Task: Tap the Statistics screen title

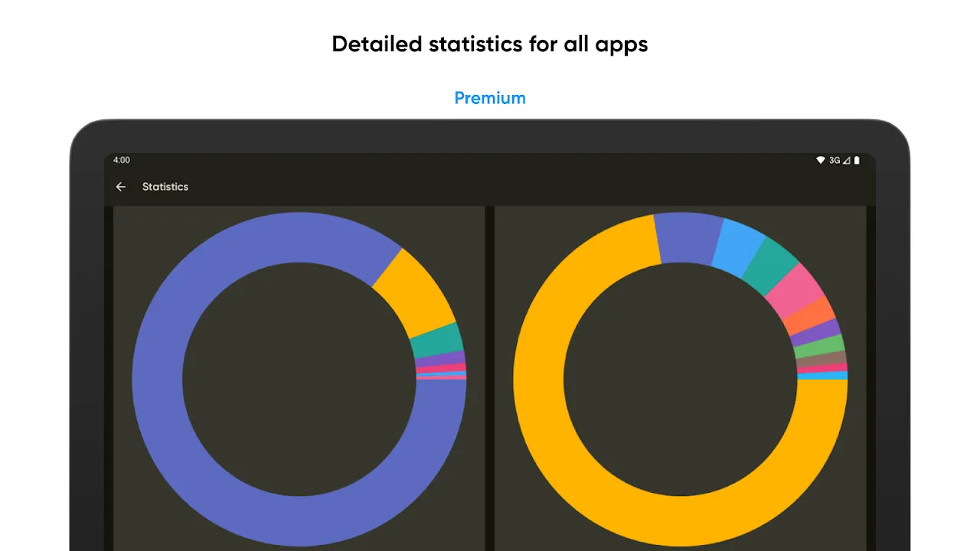Action: pyautogui.click(x=165, y=187)
